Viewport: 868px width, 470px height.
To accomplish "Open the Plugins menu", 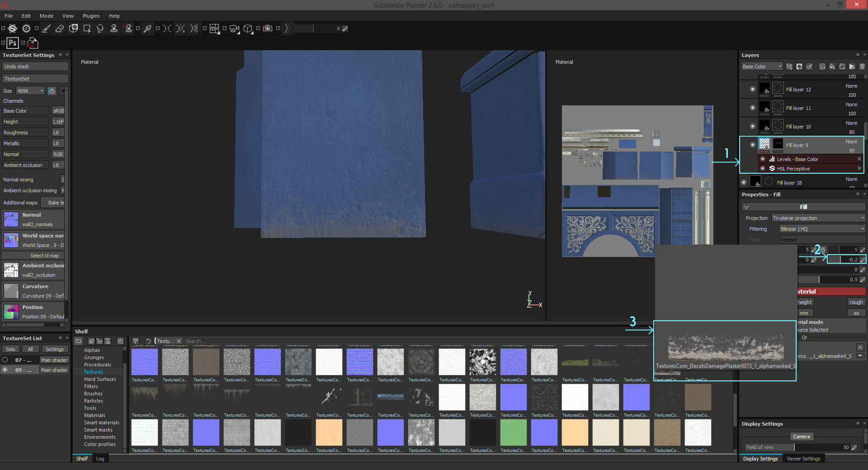I will tap(91, 16).
